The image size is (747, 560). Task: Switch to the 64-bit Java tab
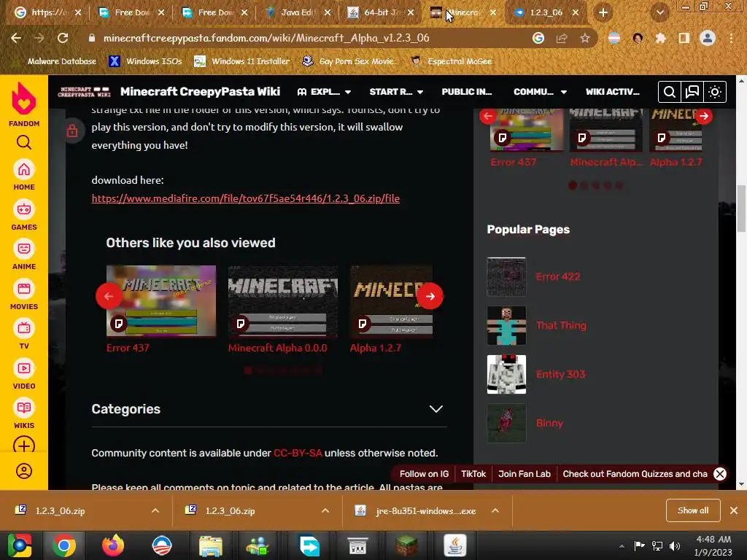click(x=382, y=13)
